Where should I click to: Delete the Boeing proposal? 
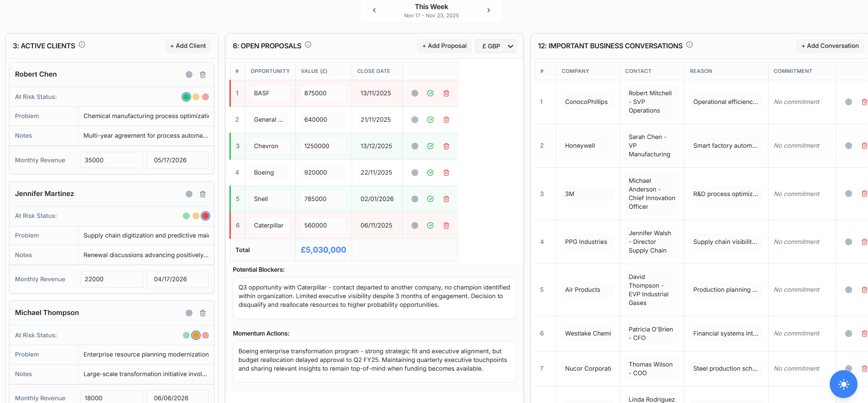point(446,173)
